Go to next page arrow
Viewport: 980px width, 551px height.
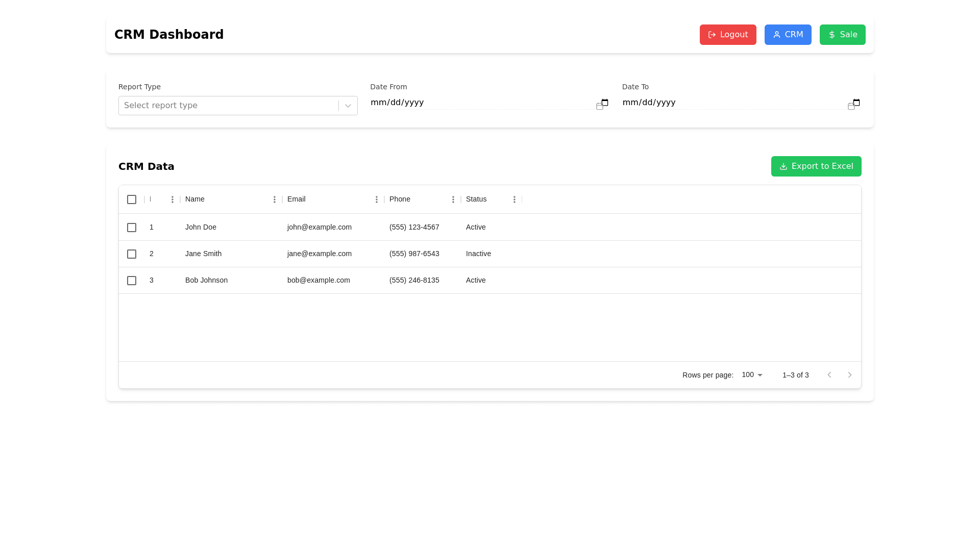click(850, 375)
